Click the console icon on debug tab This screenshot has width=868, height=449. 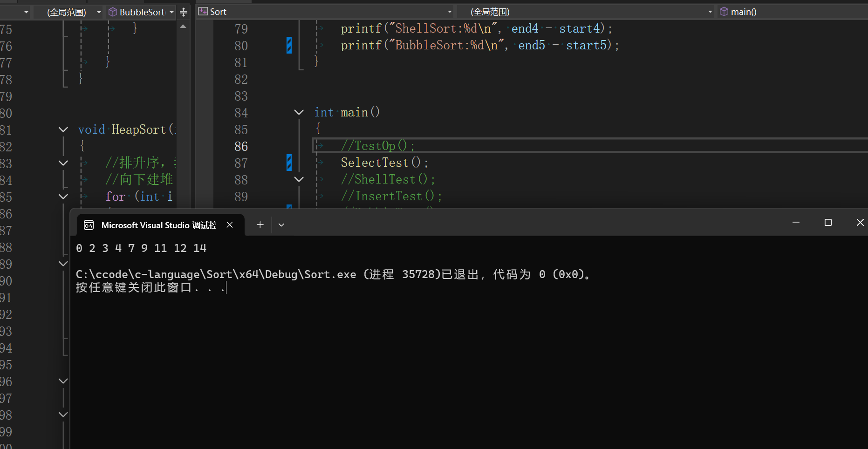point(89,225)
